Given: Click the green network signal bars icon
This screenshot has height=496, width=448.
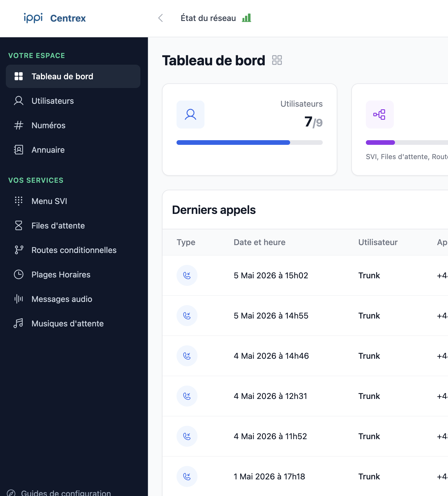Looking at the screenshot, I should (x=246, y=18).
